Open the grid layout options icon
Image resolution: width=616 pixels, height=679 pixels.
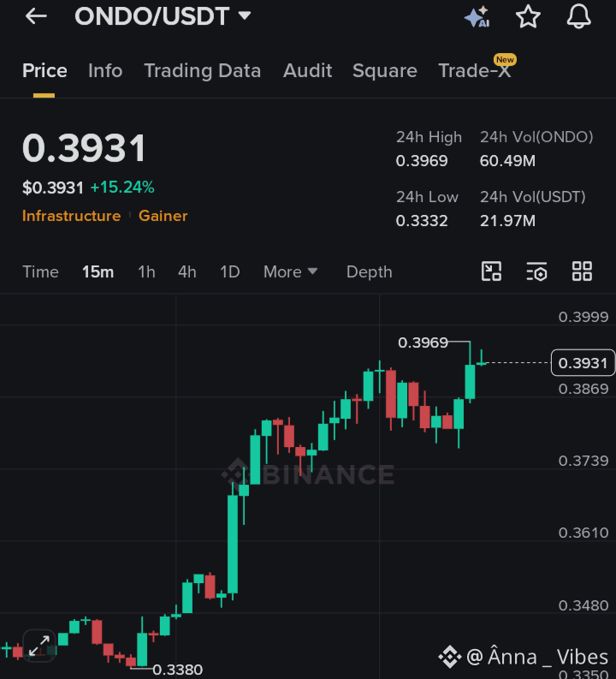(582, 271)
